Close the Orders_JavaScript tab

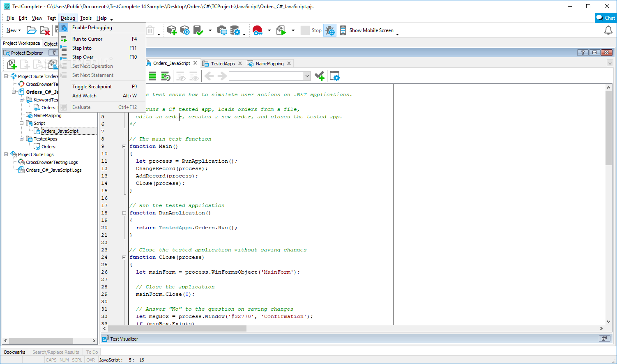coord(196,63)
